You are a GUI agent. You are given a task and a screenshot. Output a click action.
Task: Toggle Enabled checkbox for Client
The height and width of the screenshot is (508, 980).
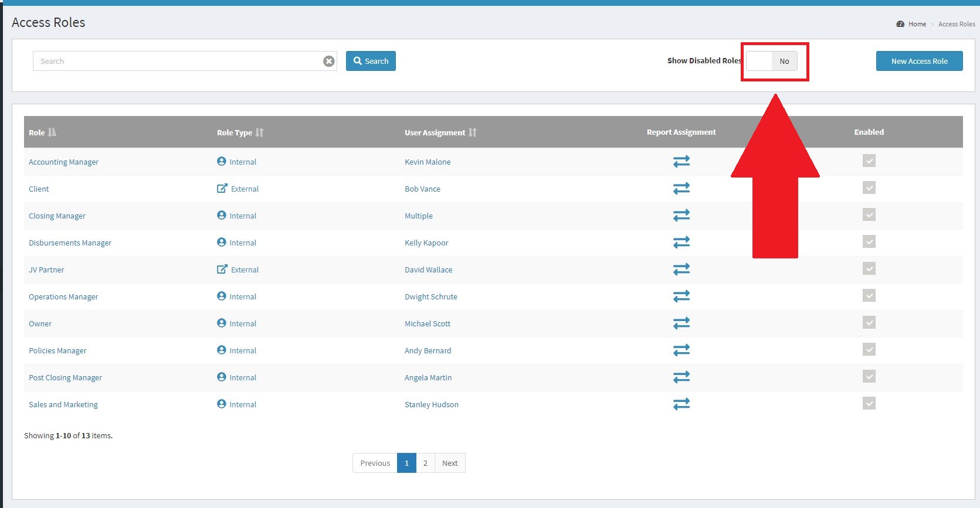click(x=869, y=187)
